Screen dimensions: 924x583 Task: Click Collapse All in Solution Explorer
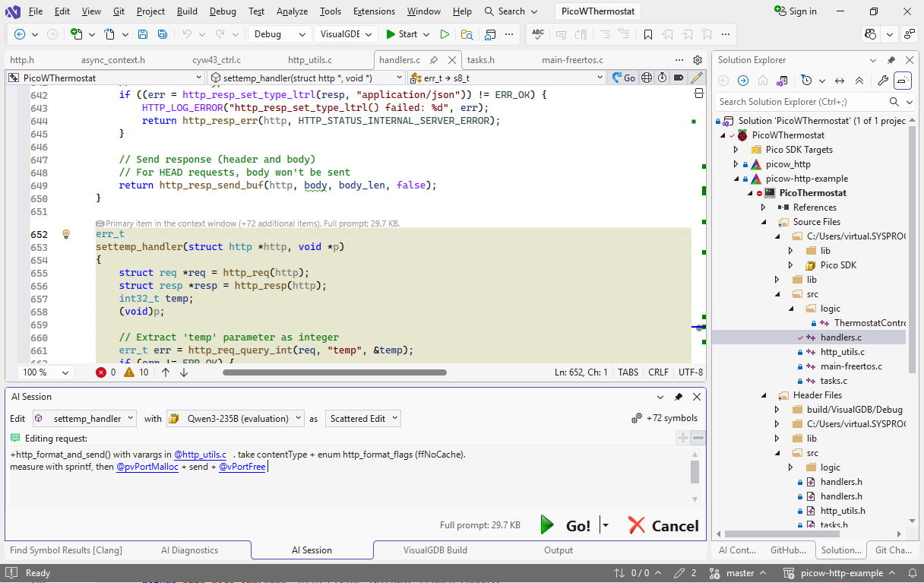pos(859,81)
